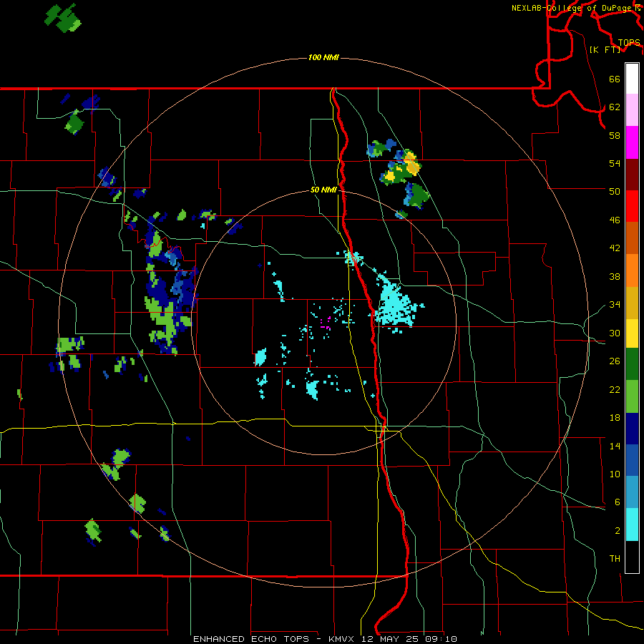
Task: Click the legend value "2"
Action: tap(617, 531)
